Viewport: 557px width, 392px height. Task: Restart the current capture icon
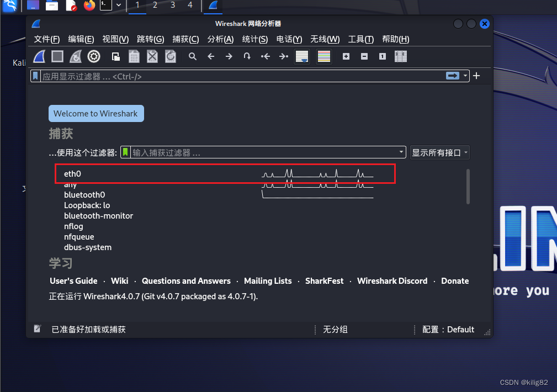[75, 56]
